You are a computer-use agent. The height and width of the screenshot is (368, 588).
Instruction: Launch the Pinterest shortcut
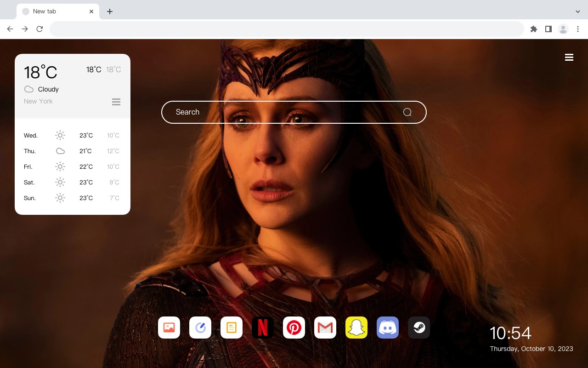(x=294, y=328)
